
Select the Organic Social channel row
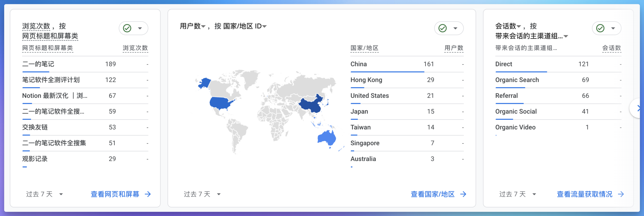click(558, 111)
